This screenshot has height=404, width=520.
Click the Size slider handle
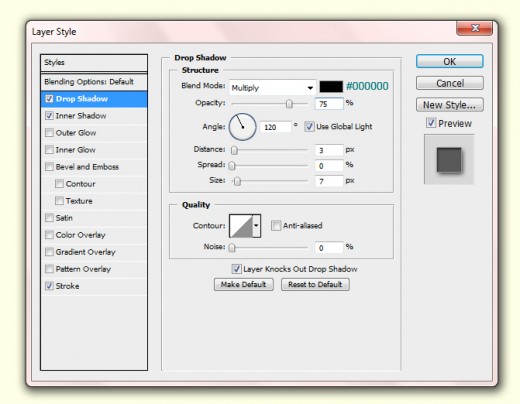(x=237, y=181)
